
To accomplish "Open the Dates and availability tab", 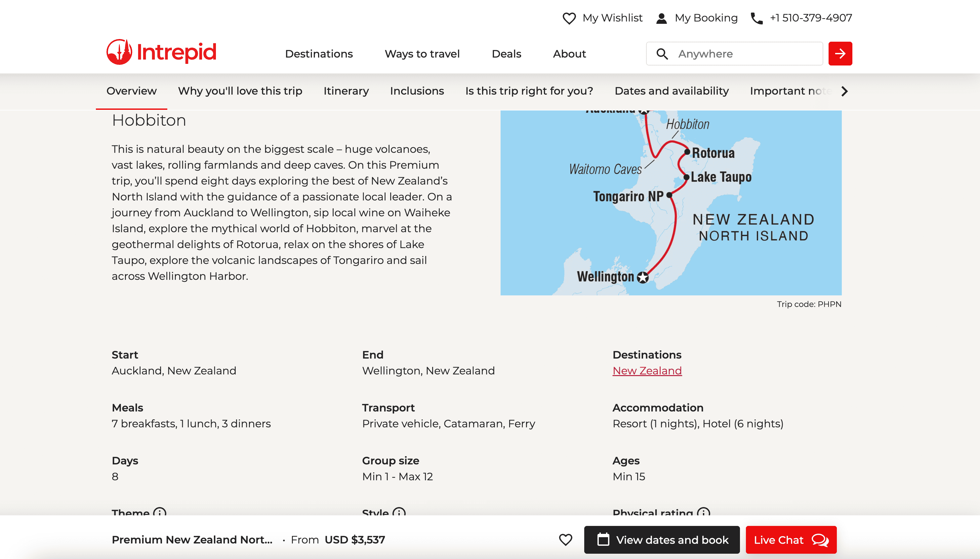I will pos(672,91).
